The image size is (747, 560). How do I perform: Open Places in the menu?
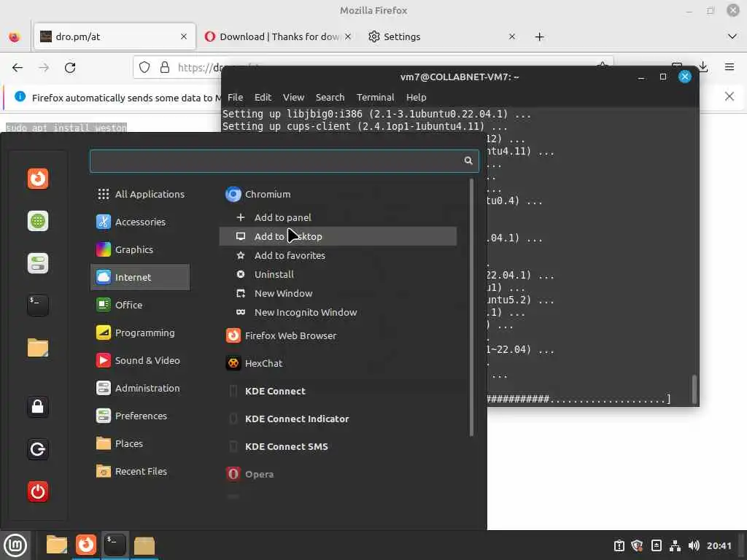140,443
